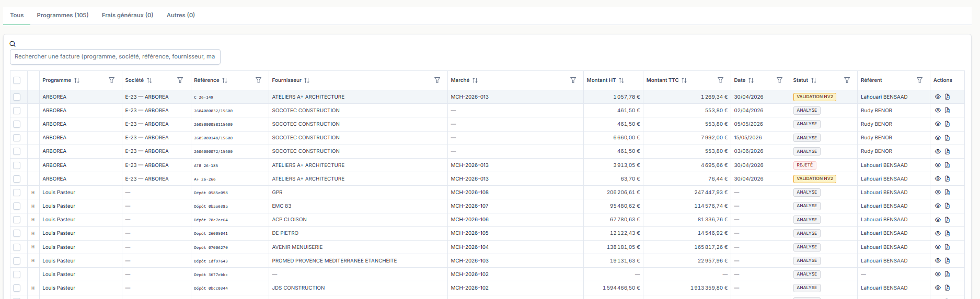Select the row with reference C 26-149

(x=17, y=97)
